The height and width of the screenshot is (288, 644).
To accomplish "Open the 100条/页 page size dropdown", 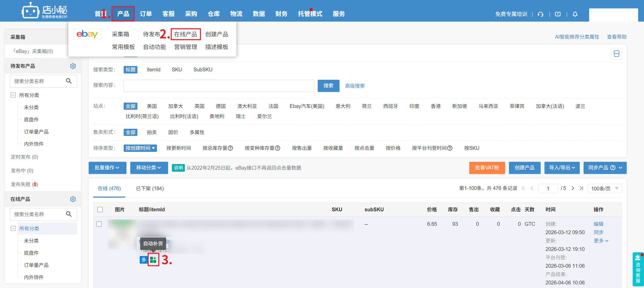I will tap(604, 188).
